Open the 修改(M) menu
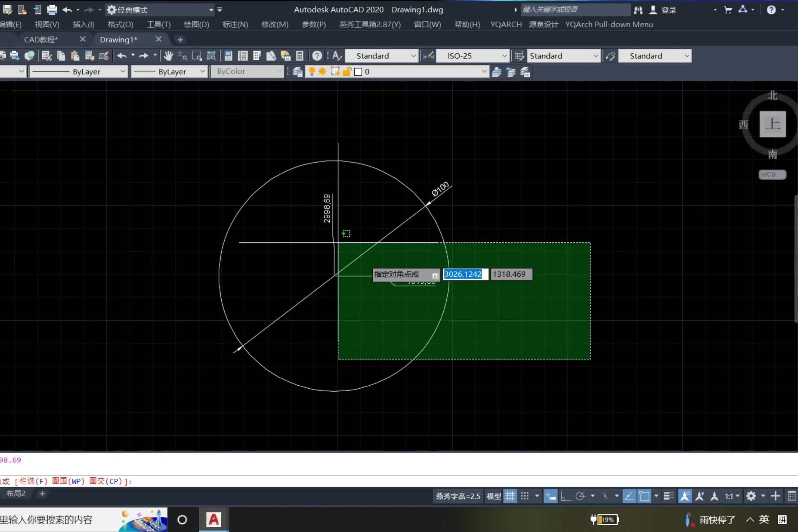798x532 pixels. [x=275, y=24]
